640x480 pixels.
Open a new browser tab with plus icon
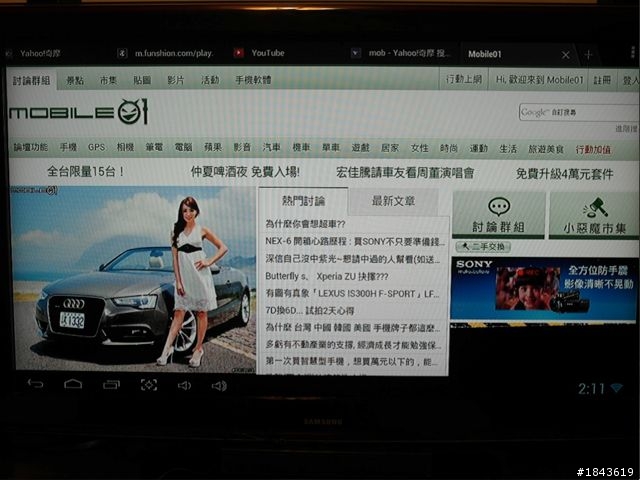(x=588, y=55)
